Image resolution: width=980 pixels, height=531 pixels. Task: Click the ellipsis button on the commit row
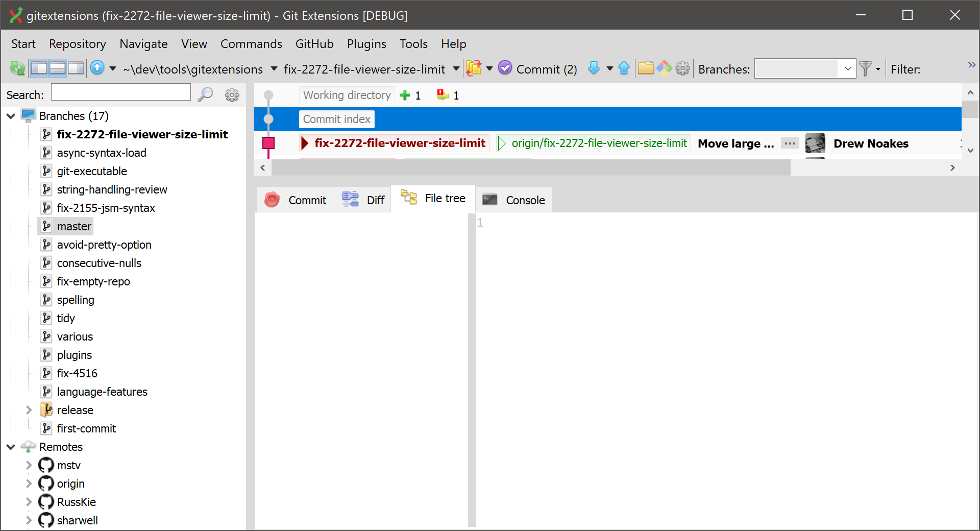[x=789, y=143]
